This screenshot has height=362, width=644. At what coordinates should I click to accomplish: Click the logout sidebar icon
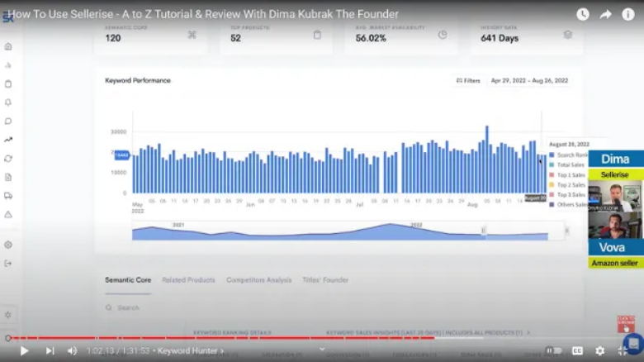(x=8, y=264)
